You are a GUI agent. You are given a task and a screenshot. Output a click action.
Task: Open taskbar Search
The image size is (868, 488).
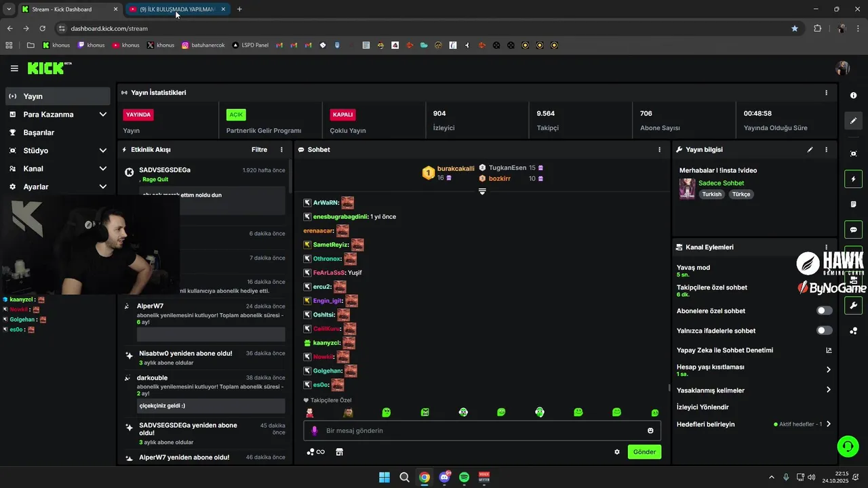pyautogui.click(x=404, y=477)
